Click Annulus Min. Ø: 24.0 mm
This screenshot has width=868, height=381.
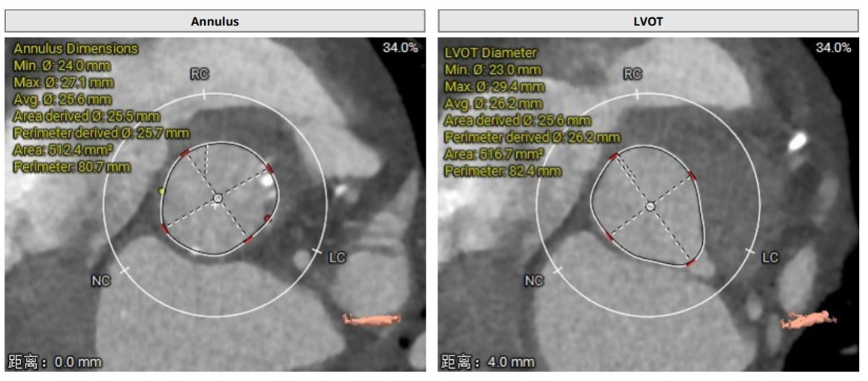(62, 66)
